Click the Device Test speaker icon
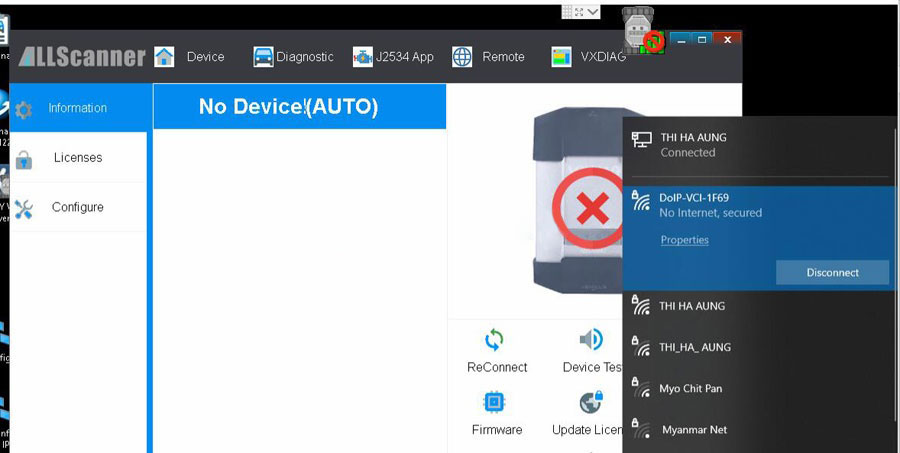 tap(592, 340)
